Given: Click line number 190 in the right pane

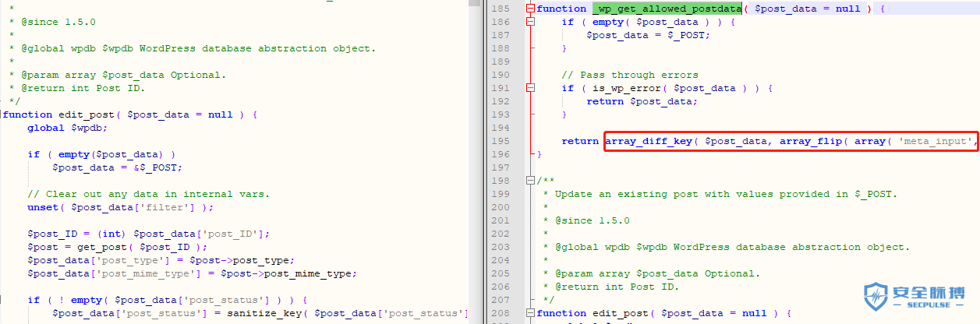Looking at the screenshot, I should tap(501, 75).
